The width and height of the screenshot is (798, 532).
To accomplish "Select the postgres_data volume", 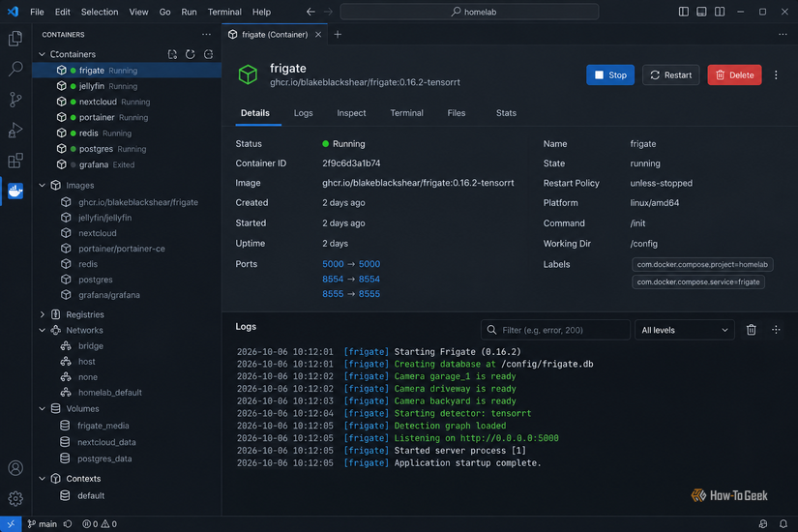I will tap(127, 458).
